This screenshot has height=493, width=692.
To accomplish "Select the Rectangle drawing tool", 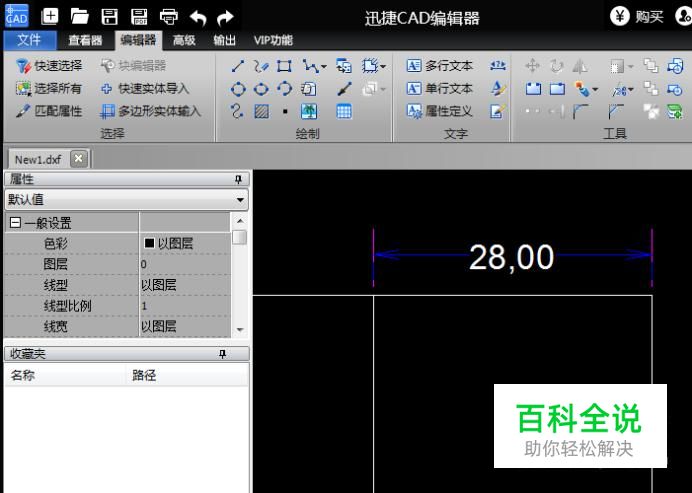I will pos(284,66).
